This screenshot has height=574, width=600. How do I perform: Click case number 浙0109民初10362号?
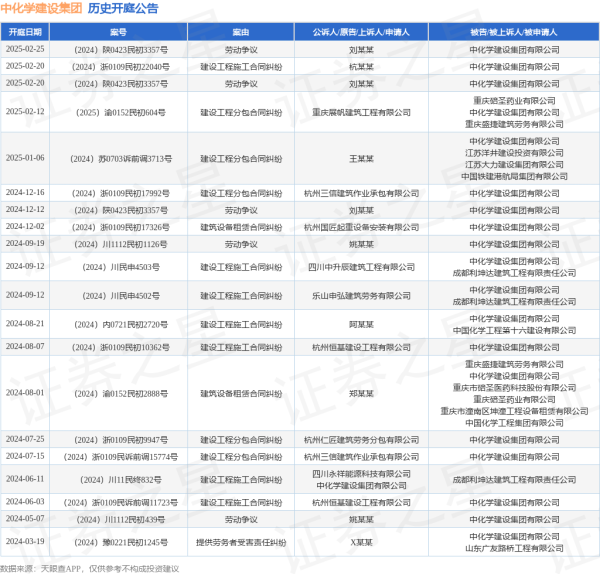coord(121,347)
